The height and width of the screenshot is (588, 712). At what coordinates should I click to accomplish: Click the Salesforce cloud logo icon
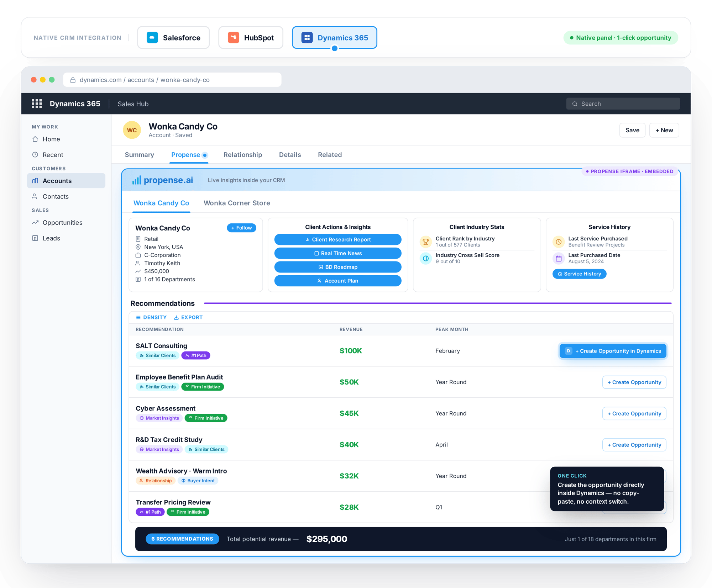click(152, 37)
